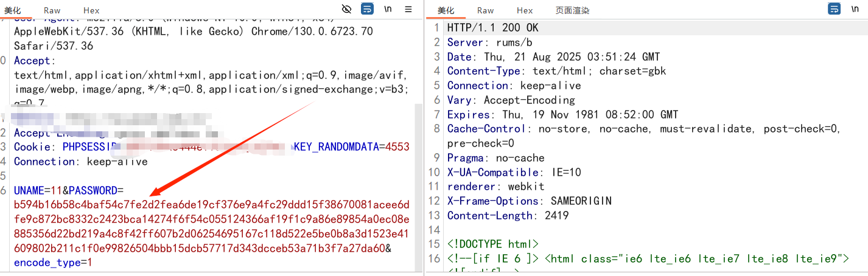Screen dimensions: 868x276
Task: Click the KEY_RANDOMDATA cookie name
Action: pos(337,147)
